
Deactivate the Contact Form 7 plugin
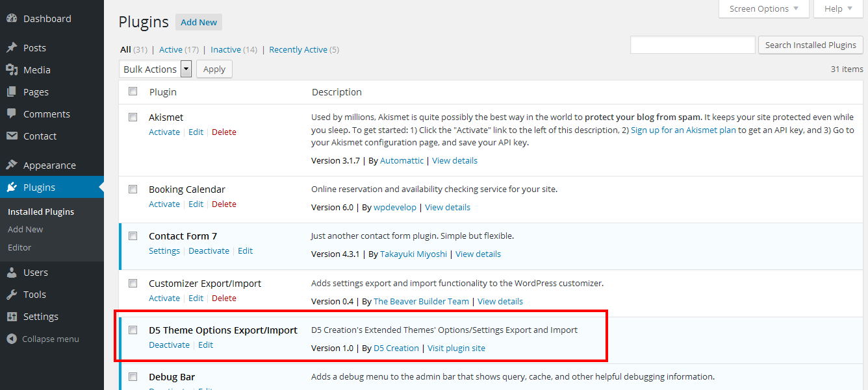(209, 250)
